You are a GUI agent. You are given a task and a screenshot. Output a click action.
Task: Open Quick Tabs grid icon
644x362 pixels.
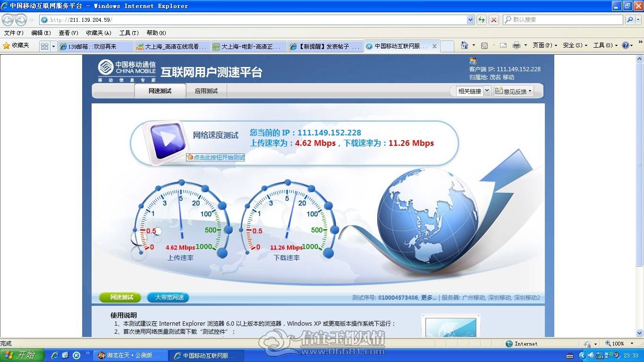click(x=44, y=46)
